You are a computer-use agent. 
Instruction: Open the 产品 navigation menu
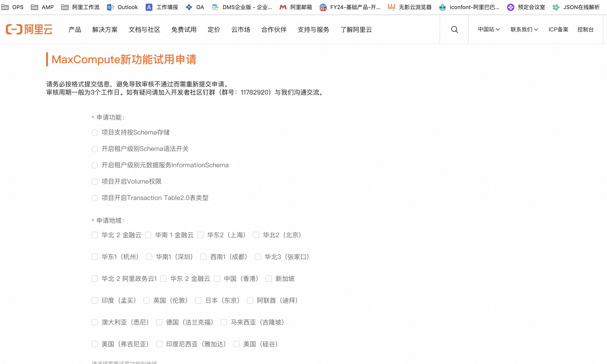(75, 30)
